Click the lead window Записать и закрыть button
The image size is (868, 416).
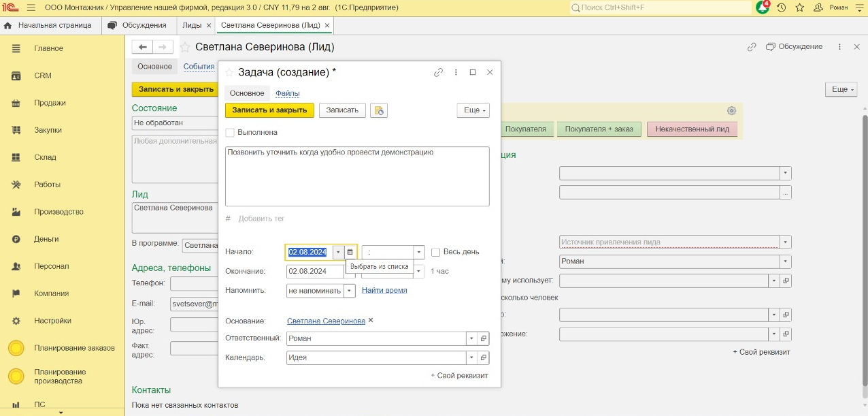[176, 89]
